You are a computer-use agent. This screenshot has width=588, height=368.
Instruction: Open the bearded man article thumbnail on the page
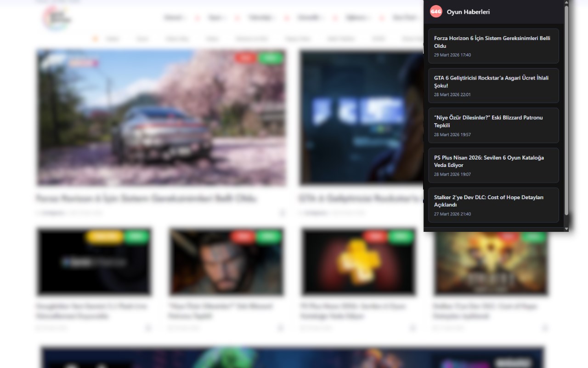tap(226, 261)
